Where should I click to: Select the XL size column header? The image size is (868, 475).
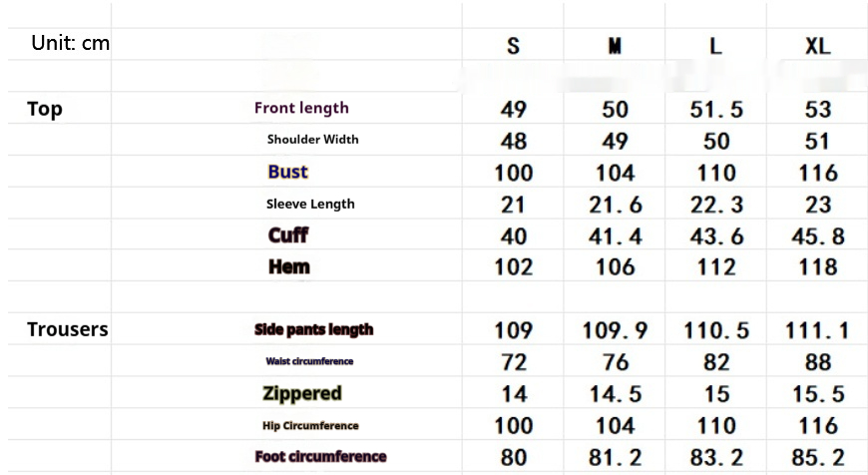pos(817,47)
